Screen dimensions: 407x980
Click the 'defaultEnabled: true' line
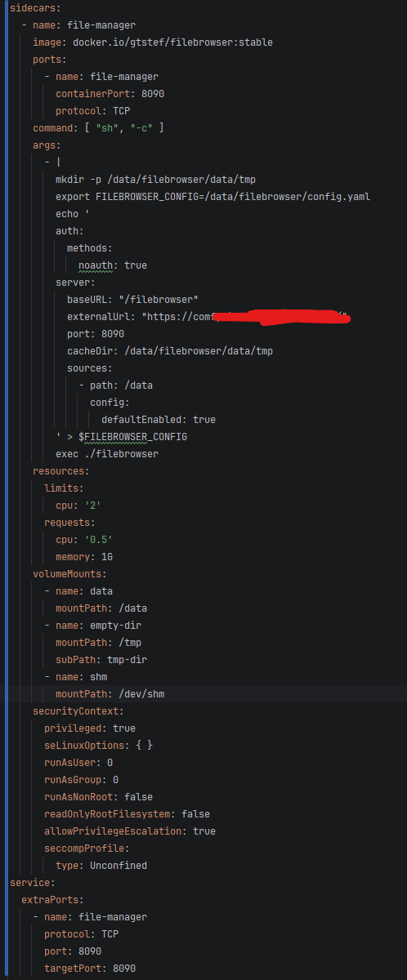pyautogui.click(x=159, y=420)
